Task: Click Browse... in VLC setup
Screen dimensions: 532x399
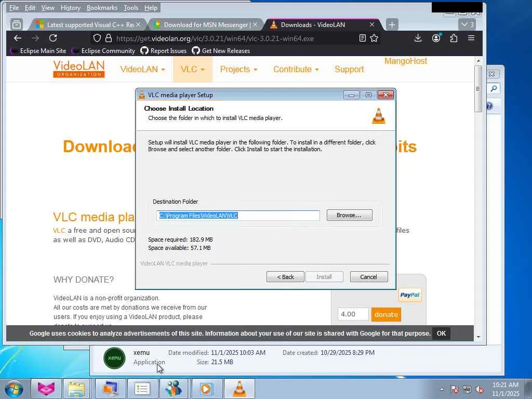Action: pos(350,215)
